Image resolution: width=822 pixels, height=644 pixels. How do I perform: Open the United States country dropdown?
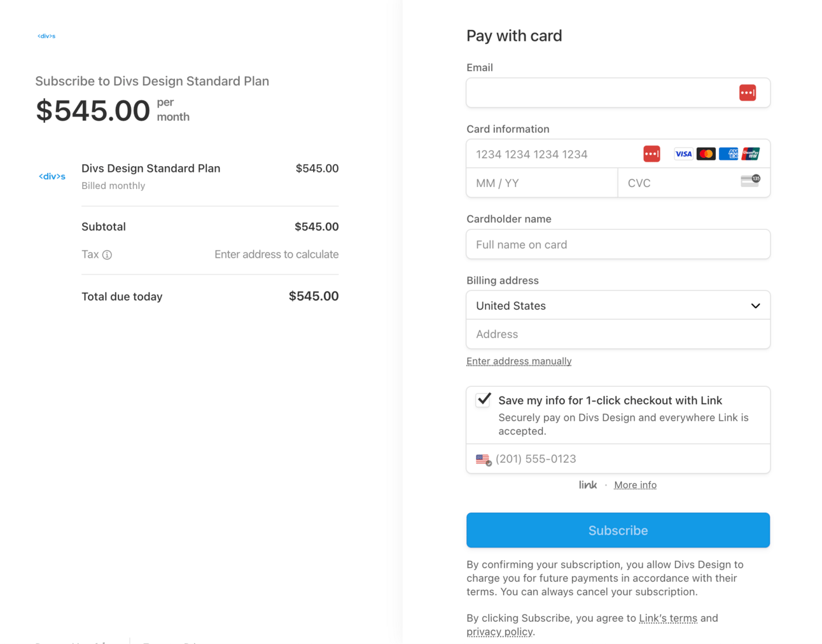[x=617, y=305]
